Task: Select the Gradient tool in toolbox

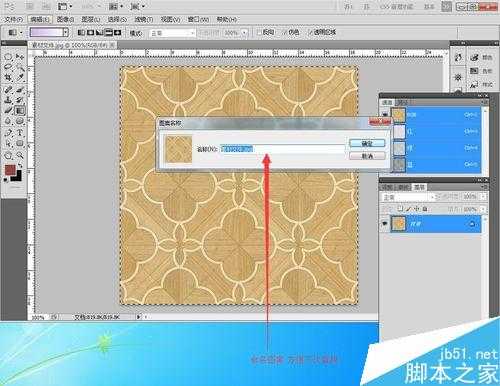Action: tap(20, 110)
